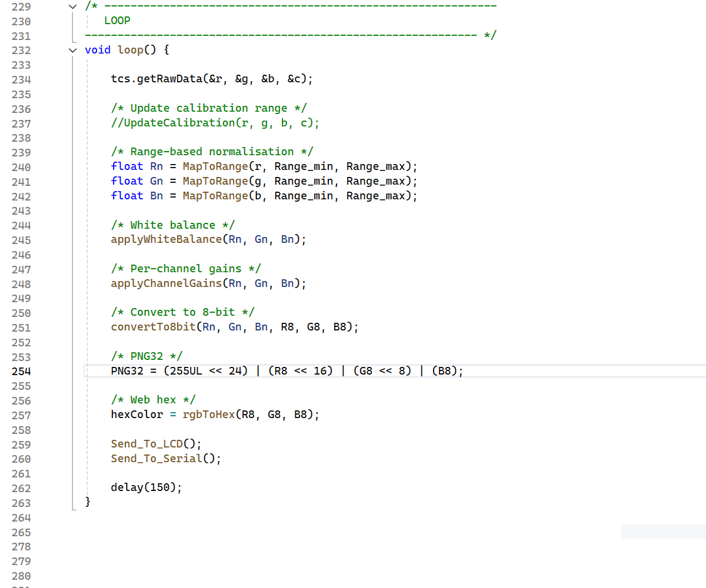Viewport: 706px width, 588px height.
Task: Click line number 232 in the gutter
Action: [21, 50]
